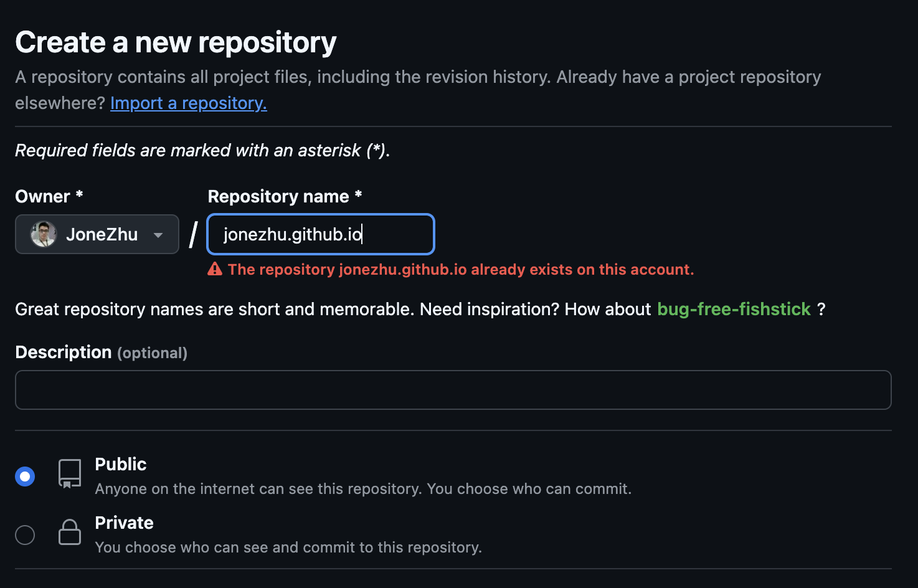This screenshot has height=588, width=918.
Task: Focus the Repository name input field
Action: point(320,234)
